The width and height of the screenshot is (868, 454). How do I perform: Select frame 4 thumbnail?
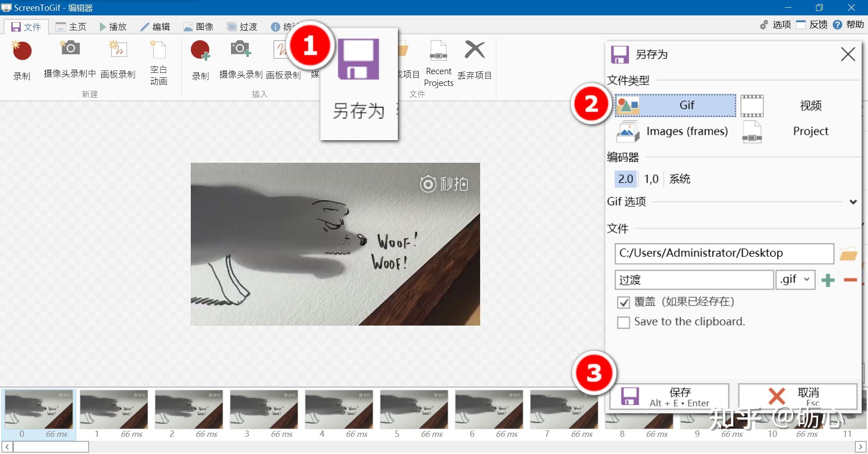pyautogui.click(x=339, y=414)
